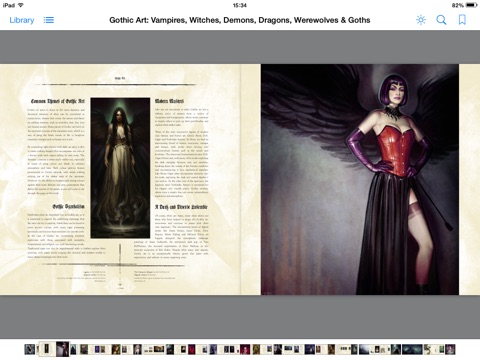Image resolution: width=480 pixels, height=360 pixels.
Task: Jump to the rightmost page thumbnail
Action: [450, 349]
